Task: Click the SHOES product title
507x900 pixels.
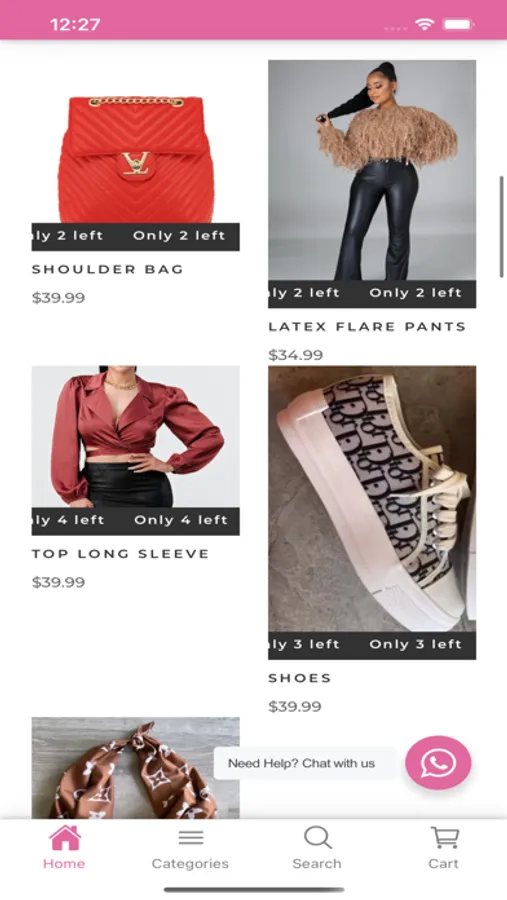Action: click(x=300, y=678)
